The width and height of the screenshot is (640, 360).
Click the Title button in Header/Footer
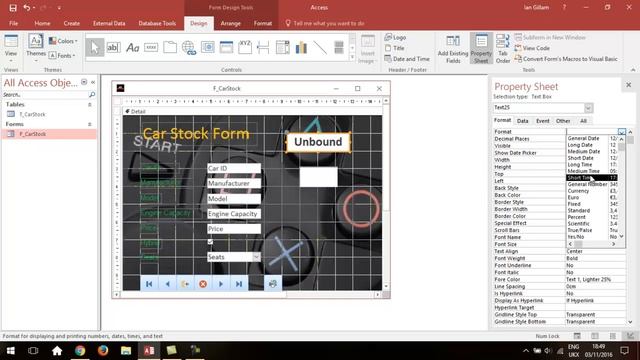pyautogui.click(x=395, y=48)
